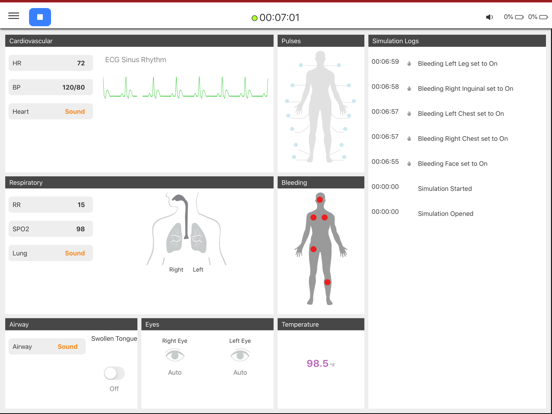Click the Respiratory panel header
This screenshot has width=552, height=414.
(x=139, y=182)
